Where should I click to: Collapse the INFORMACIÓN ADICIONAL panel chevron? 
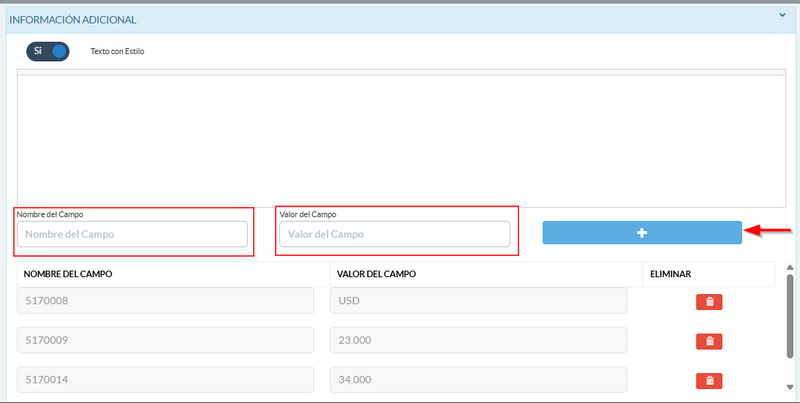click(x=783, y=15)
